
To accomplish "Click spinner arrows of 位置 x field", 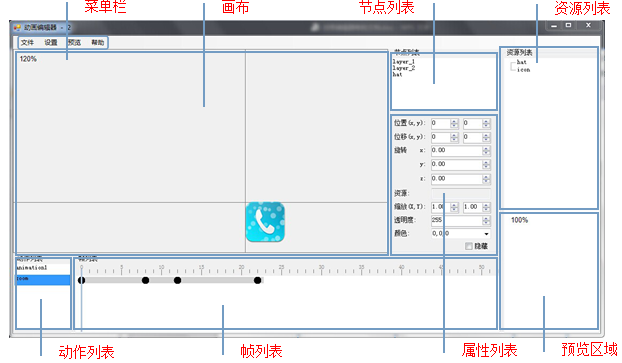I will pyautogui.click(x=454, y=123).
